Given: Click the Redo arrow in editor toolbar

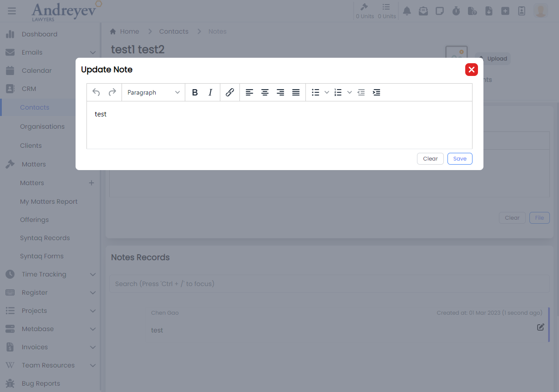Looking at the screenshot, I should tap(112, 92).
